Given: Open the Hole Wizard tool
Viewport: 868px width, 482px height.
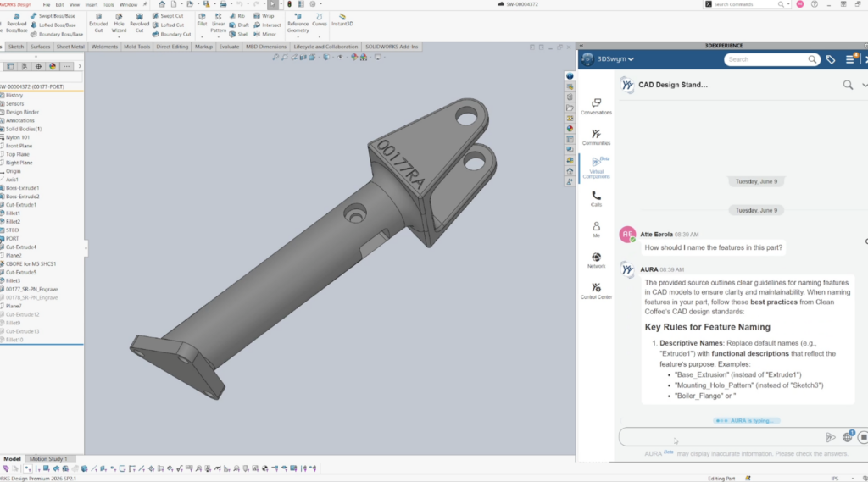Looking at the screenshot, I should pos(119,23).
